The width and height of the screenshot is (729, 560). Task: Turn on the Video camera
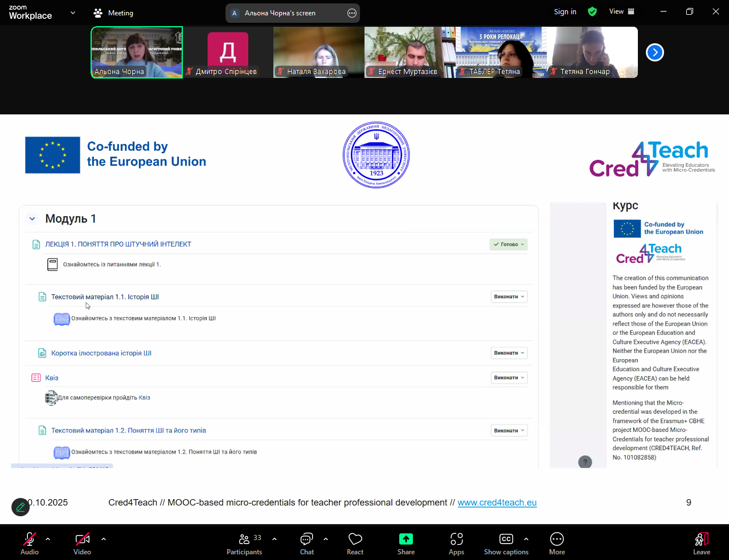point(82,539)
